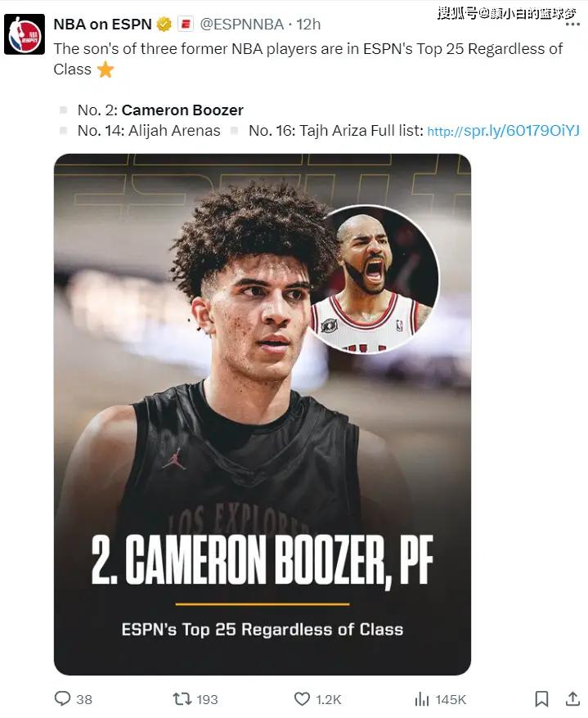Open the view analytics bar chart icon

coord(422,698)
